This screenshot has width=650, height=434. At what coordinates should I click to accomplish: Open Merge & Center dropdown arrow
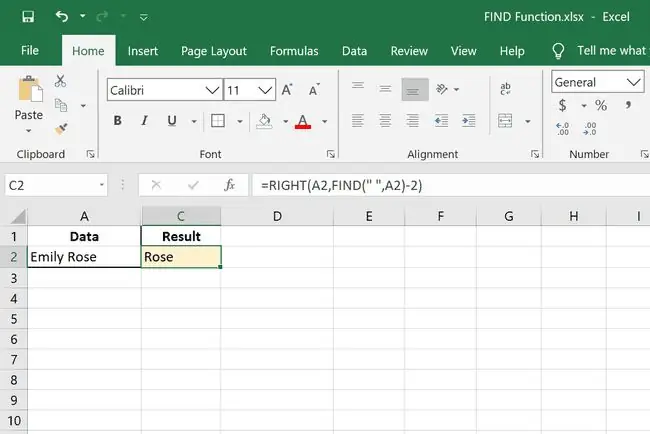tap(528, 121)
